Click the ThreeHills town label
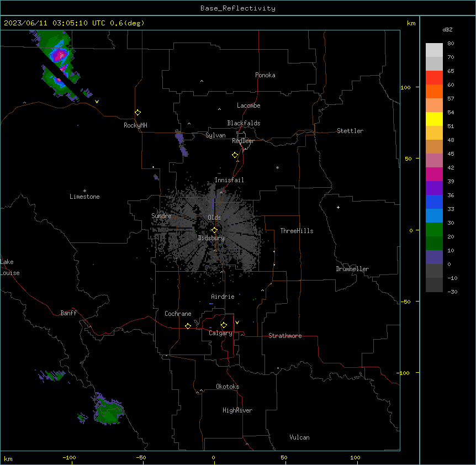The width and height of the screenshot is (476, 465). (297, 231)
